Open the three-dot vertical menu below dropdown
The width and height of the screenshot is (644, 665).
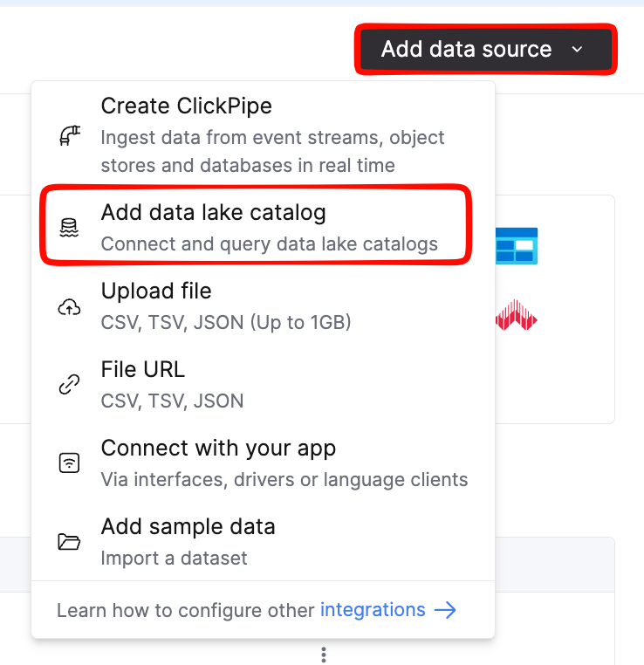pos(324,655)
